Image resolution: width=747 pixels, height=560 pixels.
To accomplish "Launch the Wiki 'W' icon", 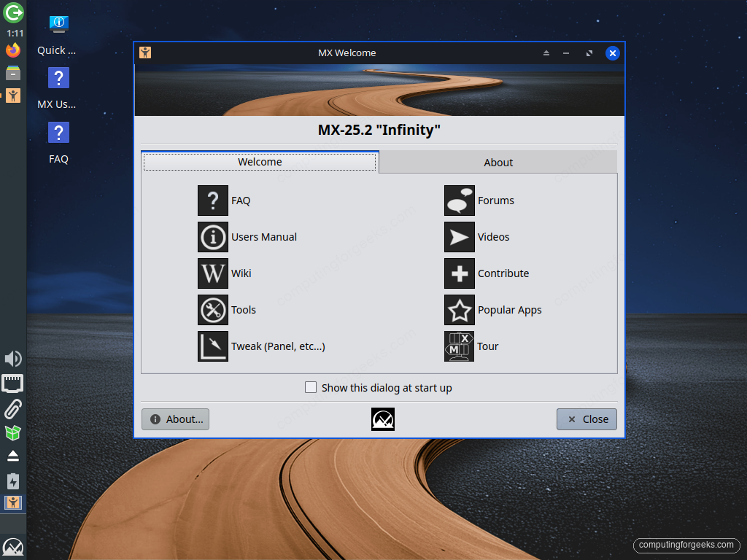I will (213, 273).
